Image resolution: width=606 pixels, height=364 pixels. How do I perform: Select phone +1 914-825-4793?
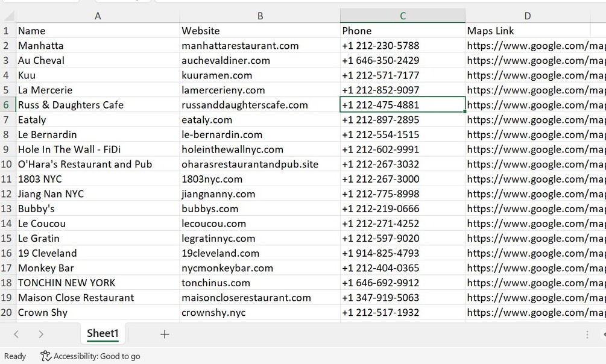tap(403, 253)
